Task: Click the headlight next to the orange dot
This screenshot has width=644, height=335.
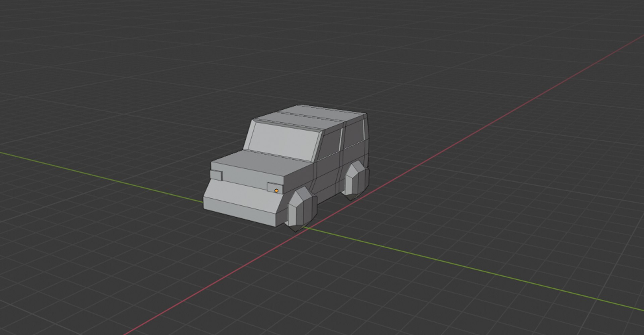Action: click(x=275, y=188)
